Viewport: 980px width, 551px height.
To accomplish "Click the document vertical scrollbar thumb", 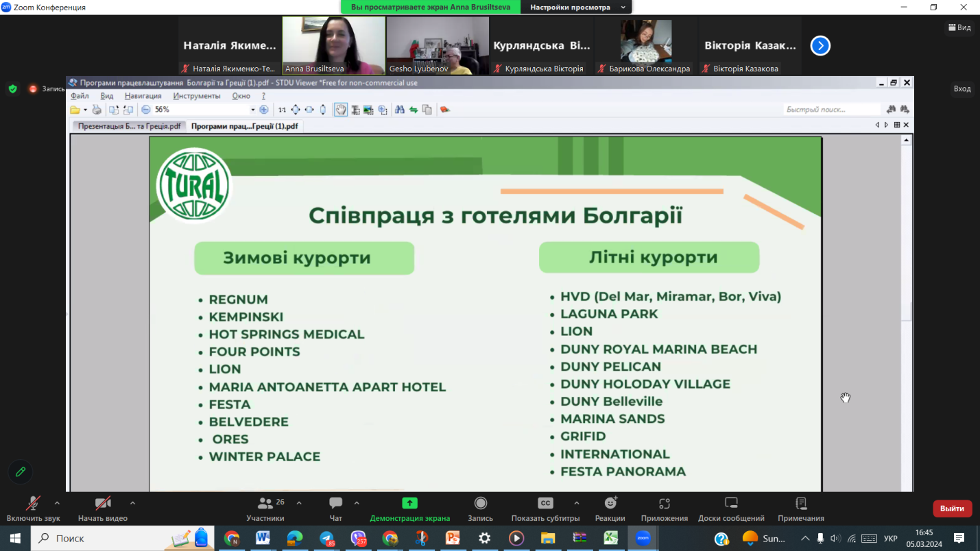I will [x=907, y=311].
